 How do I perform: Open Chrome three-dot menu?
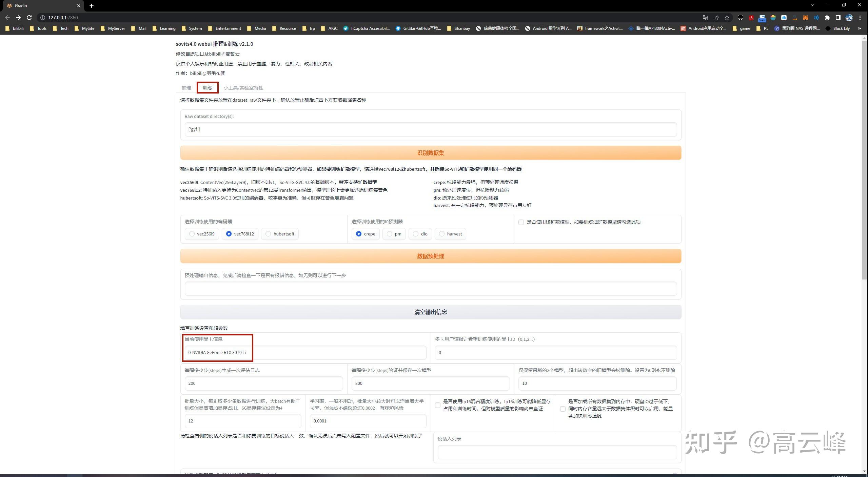pyautogui.click(x=860, y=18)
